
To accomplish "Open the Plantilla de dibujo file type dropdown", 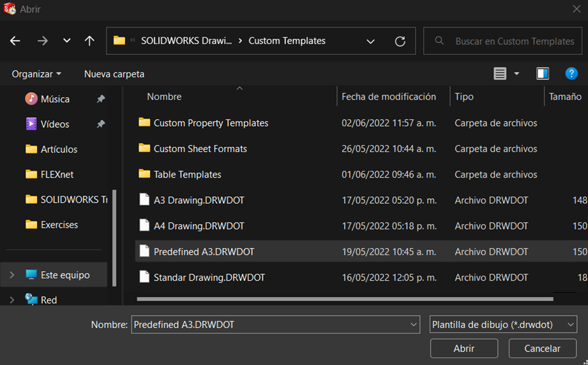I will click(x=503, y=325).
